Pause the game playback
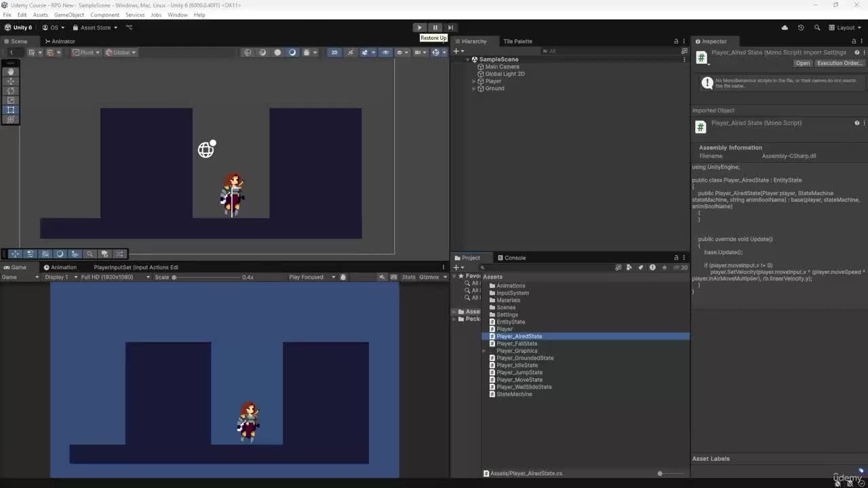This screenshot has width=868, height=488. (x=435, y=28)
